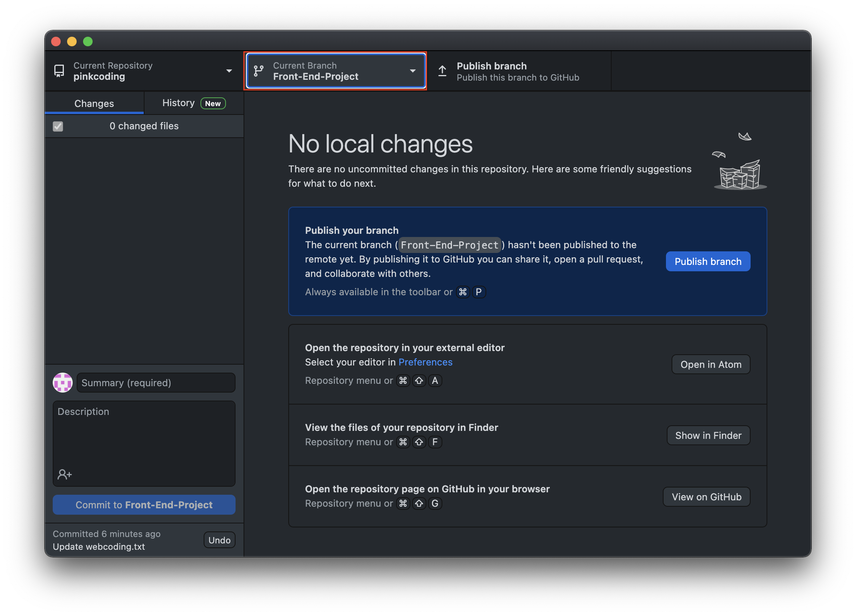Click the upload arrow Publish branch icon
Viewport: 856px width, 616px height.
[442, 71]
